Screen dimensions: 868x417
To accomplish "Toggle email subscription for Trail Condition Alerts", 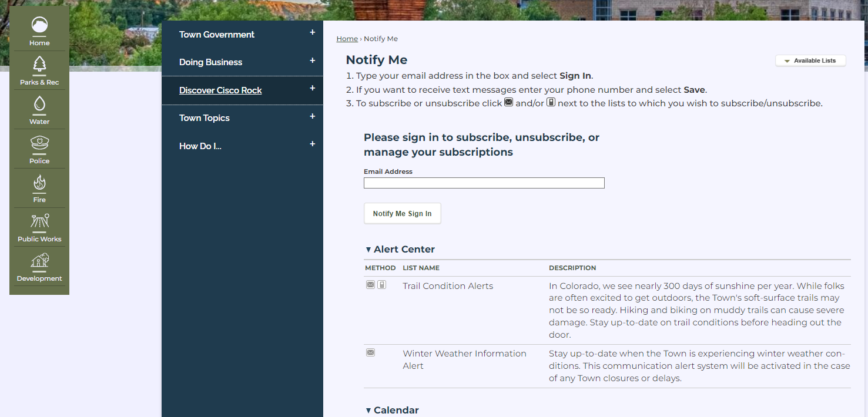I will pyautogui.click(x=370, y=284).
